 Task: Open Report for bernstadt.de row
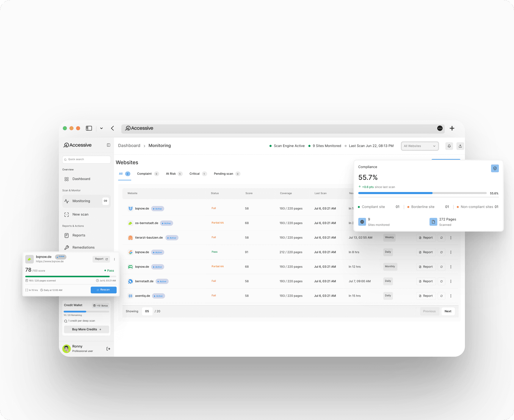click(426, 281)
